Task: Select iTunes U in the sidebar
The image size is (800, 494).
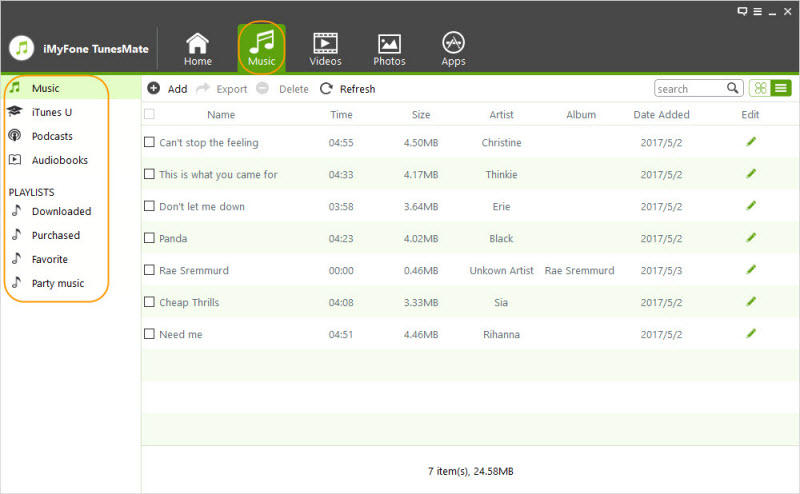Action: (x=51, y=112)
